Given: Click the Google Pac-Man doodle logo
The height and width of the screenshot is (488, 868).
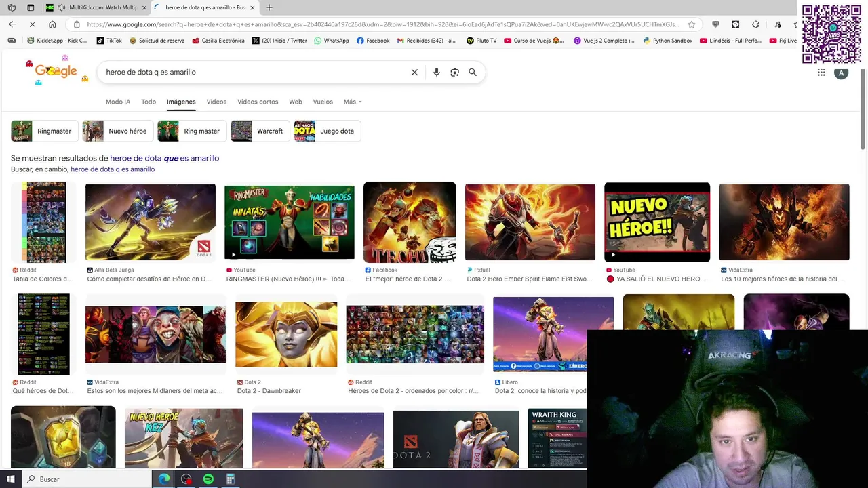Looking at the screenshot, I should 57,70.
